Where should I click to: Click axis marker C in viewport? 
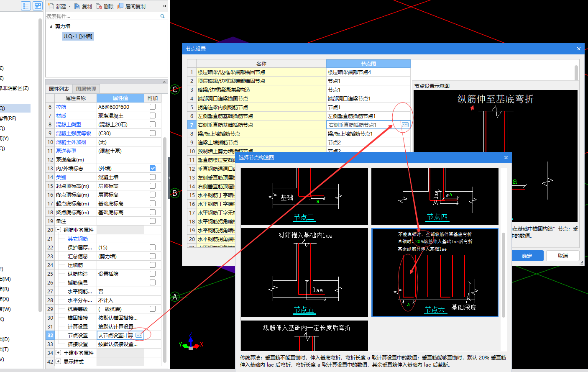point(175,89)
